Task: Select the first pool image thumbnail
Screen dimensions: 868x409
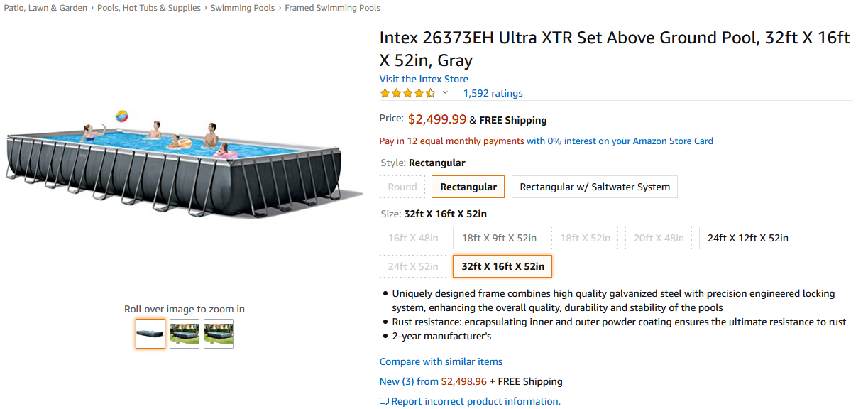Action: pos(150,333)
